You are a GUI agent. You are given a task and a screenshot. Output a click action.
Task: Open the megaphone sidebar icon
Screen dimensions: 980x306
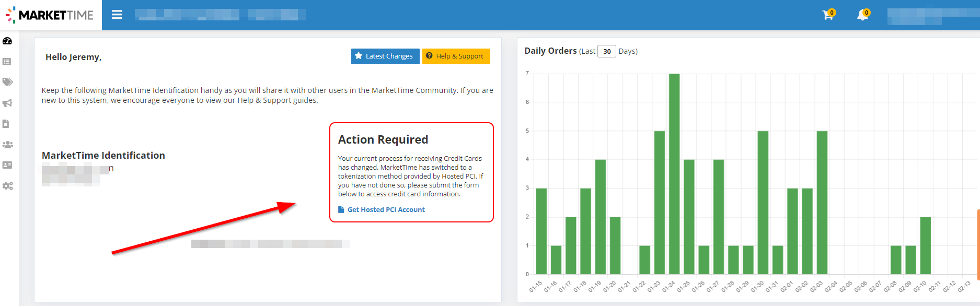click(7, 103)
